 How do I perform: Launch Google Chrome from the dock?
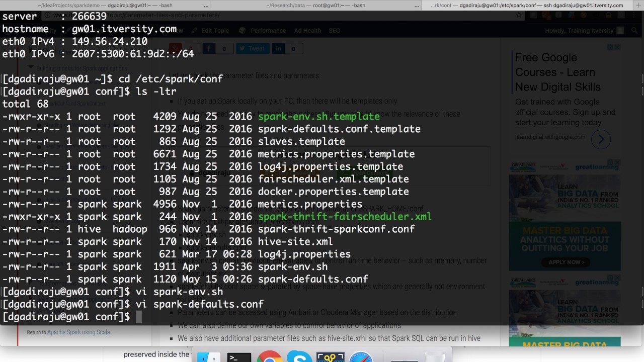point(270,356)
